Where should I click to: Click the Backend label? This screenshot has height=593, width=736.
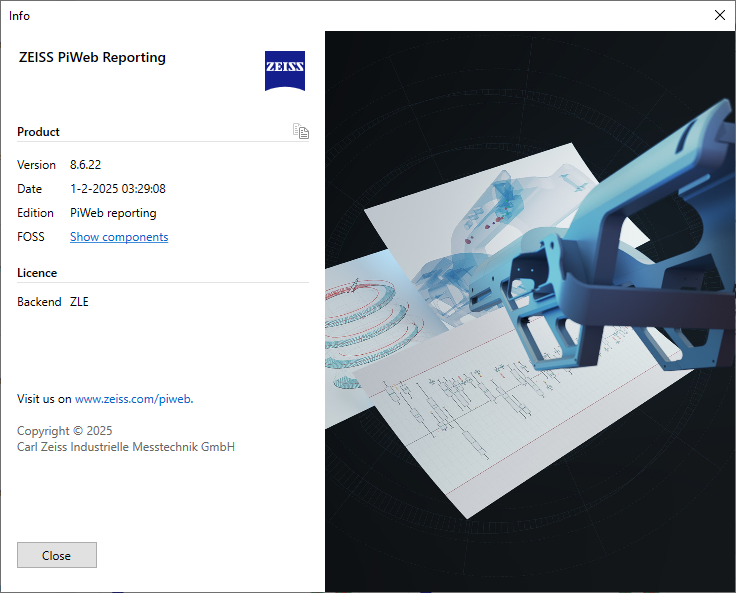point(39,301)
